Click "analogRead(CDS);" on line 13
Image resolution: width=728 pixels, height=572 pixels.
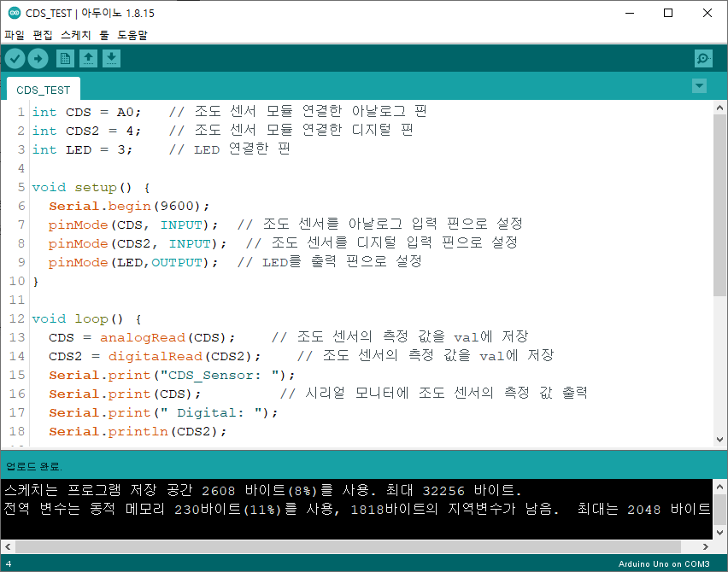pyautogui.click(x=167, y=338)
